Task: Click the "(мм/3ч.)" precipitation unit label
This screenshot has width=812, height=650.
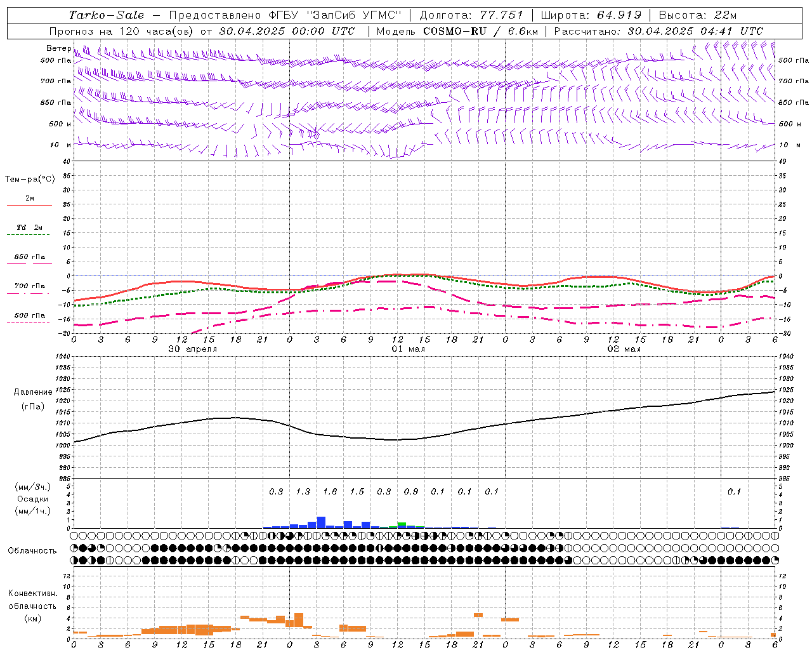Action: click(33, 487)
